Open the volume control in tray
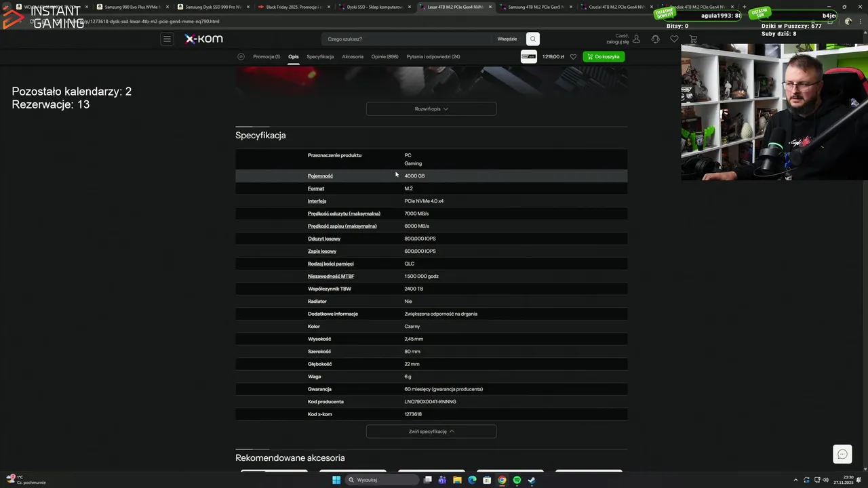The height and width of the screenshot is (488, 868). point(825,480)
